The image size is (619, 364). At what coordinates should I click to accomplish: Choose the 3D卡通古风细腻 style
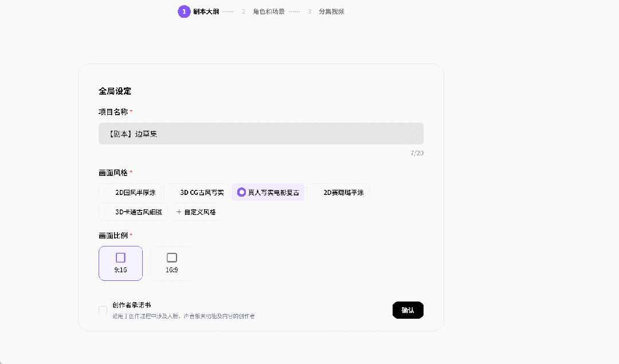click(133, 212)
